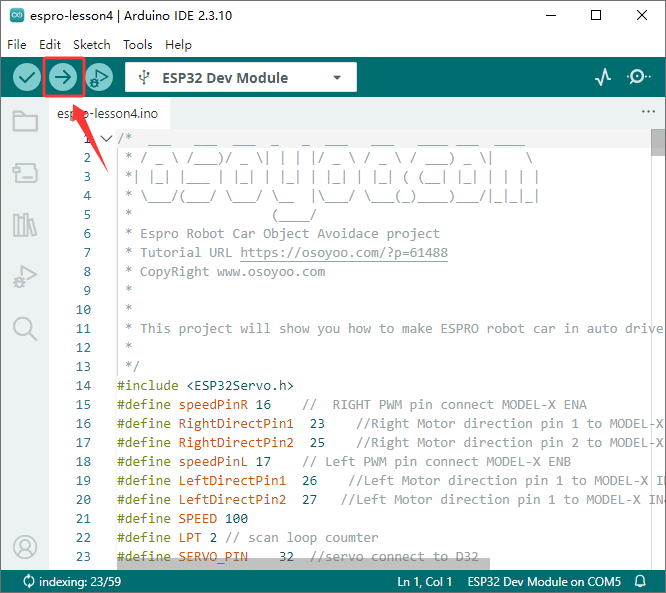Click the indexing: 23/59 status text
Screen dimensions: 666x593
(x=80, y=582)
